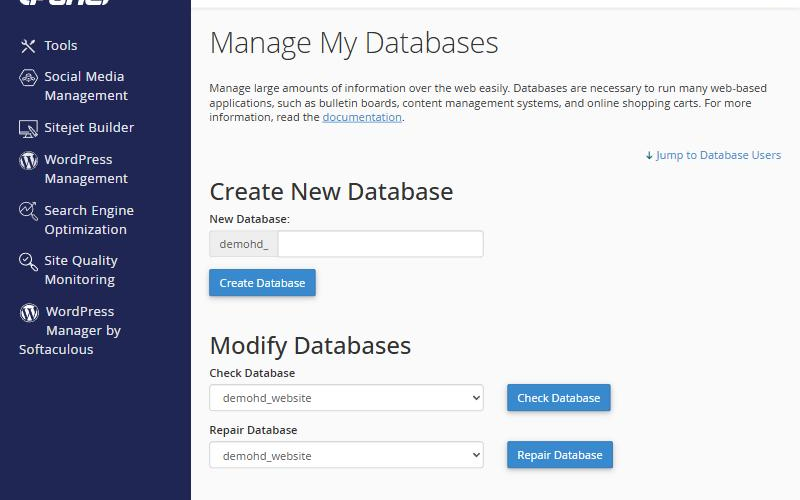Screen dimensions: 800x500
Task: Click the 'New Database:' field label
Action: tap(249, 219)
